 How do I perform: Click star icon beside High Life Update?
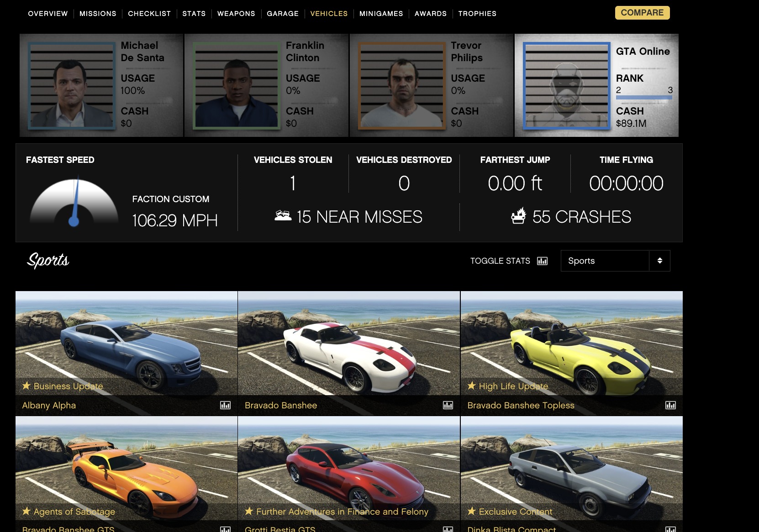[472, 386]
